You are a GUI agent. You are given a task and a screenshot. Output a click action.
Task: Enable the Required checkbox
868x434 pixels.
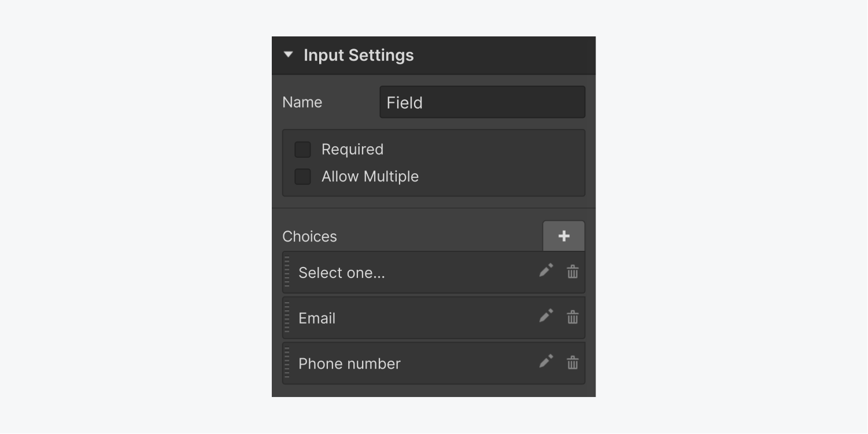[302, 149]
